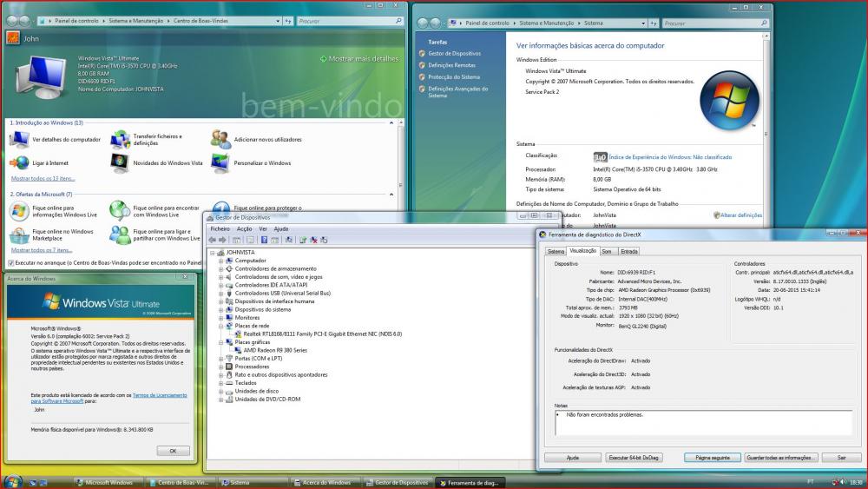Viewport: 868px width, 489px height.
Task: Click Guardar todas as informações button
Action: (x=780, y=458)
